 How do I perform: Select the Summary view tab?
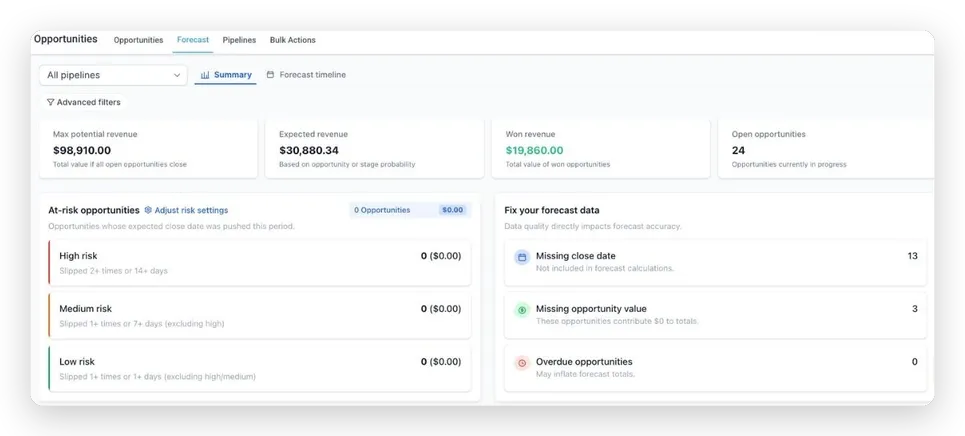[x=226, y=75]
